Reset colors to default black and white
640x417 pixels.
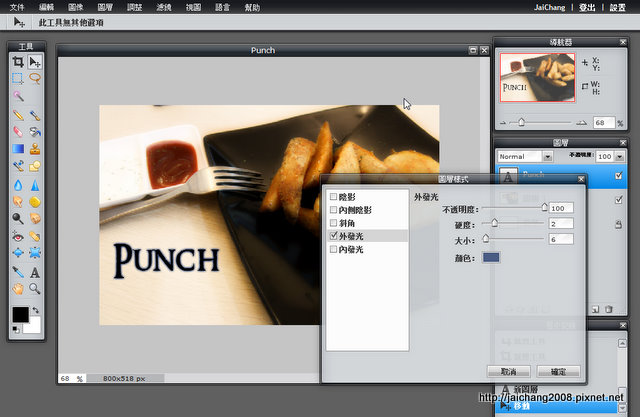click(16, 329)
